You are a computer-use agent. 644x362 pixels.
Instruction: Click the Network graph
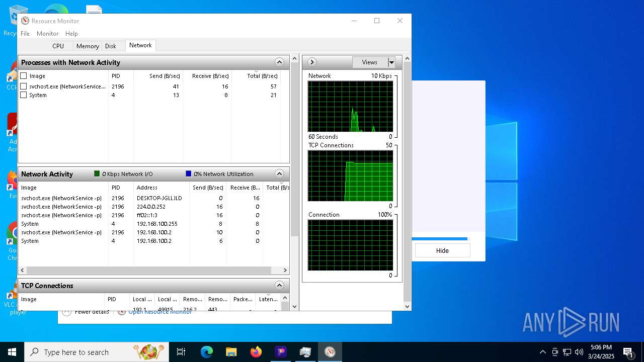[350, 107]
